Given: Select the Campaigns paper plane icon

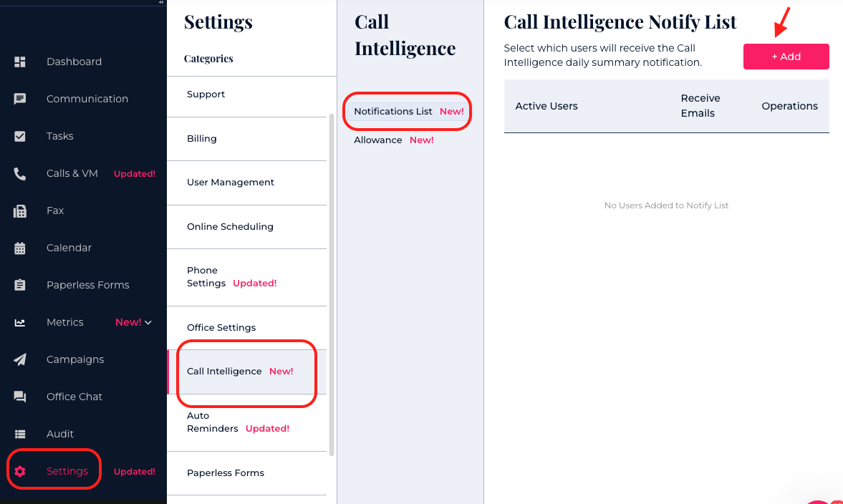Looking at the screenshot, I should point(20,359).
